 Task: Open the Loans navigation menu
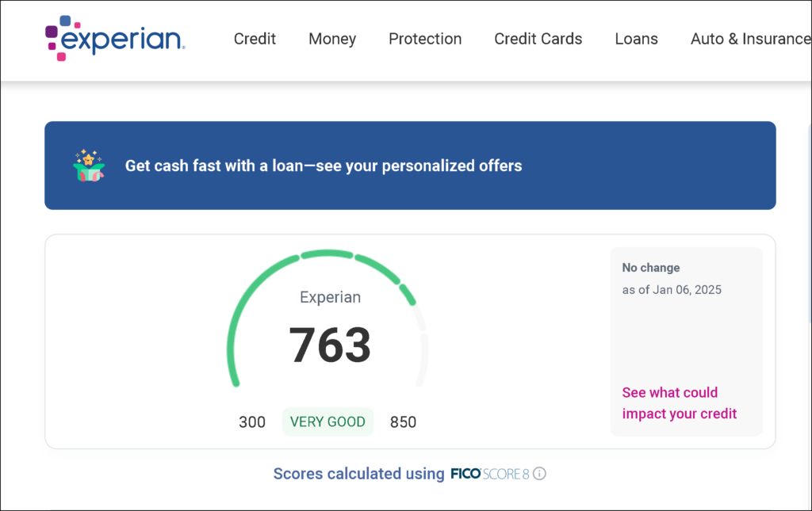(636, 39)
